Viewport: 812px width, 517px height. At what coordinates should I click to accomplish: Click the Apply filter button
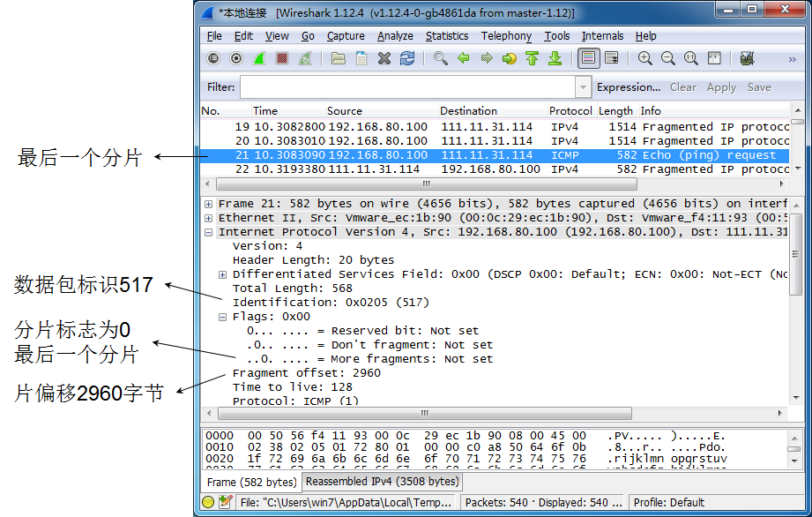coord(721,87)
